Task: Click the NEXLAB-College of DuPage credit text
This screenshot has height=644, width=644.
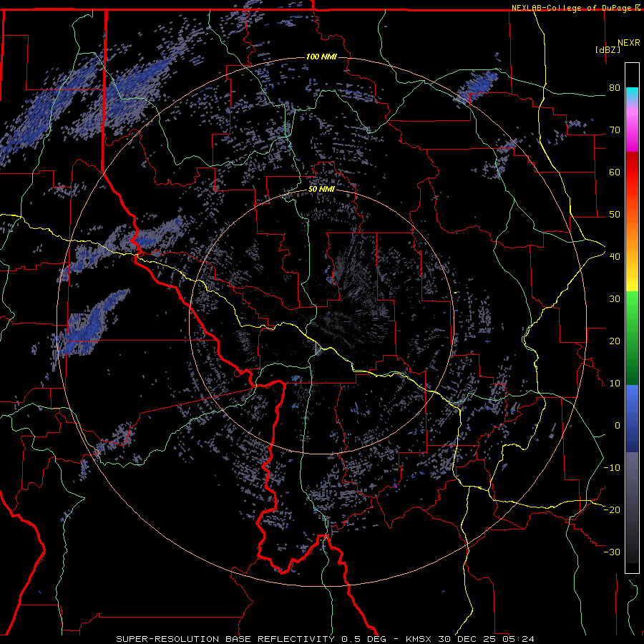Action: click(x=572, y=8)
